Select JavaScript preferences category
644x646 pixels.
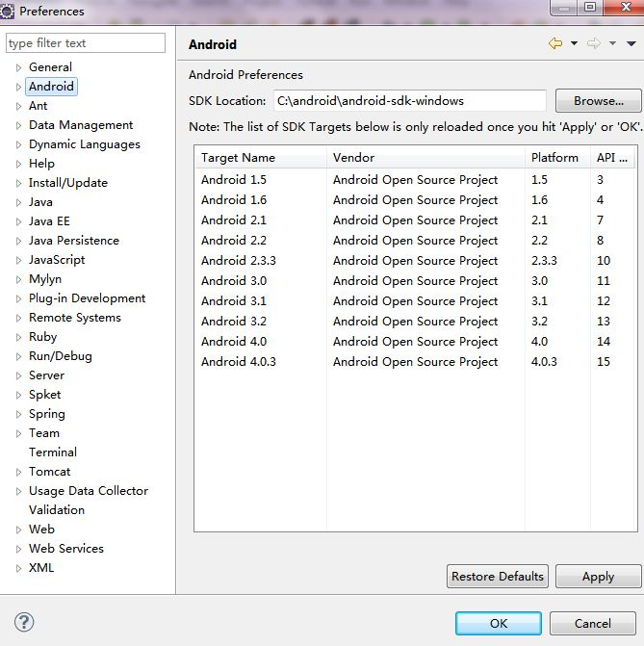(x=57, y=260)
